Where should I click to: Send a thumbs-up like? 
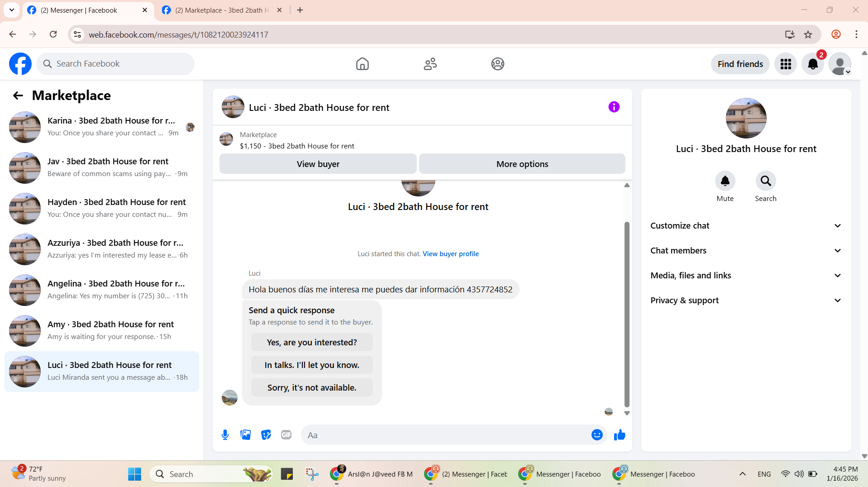pos(620,435)
